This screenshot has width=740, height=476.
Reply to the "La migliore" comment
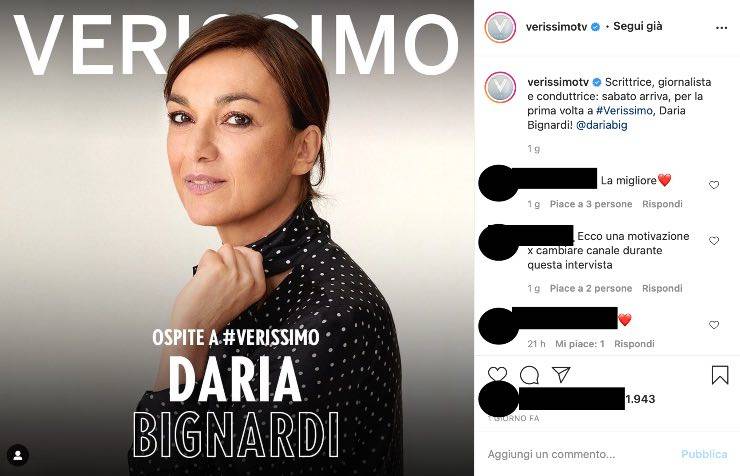(x=662, y=204)
